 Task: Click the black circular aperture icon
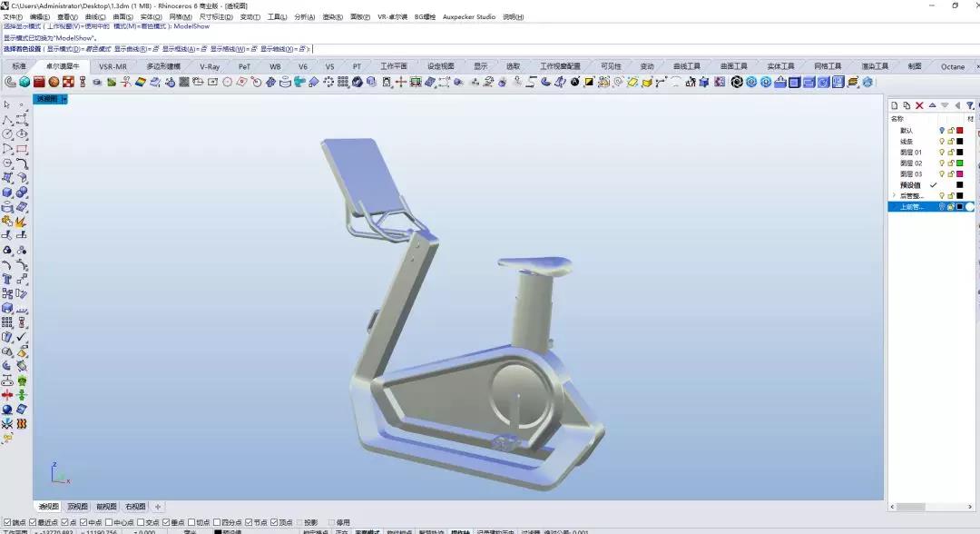[x=737, y=82]
